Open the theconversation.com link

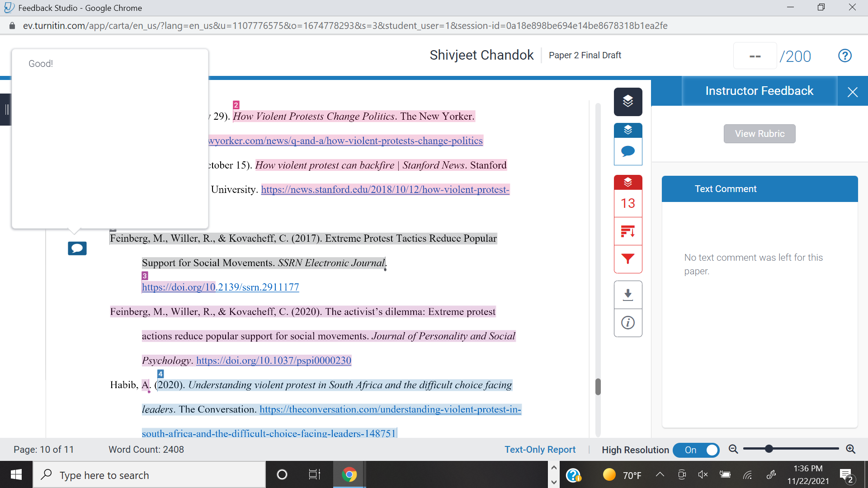pos(390,409)
